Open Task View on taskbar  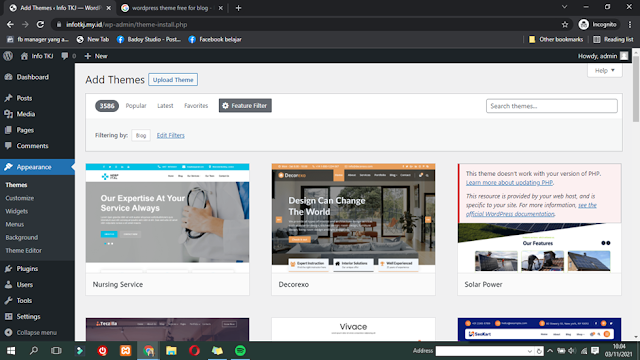point(56,351)
